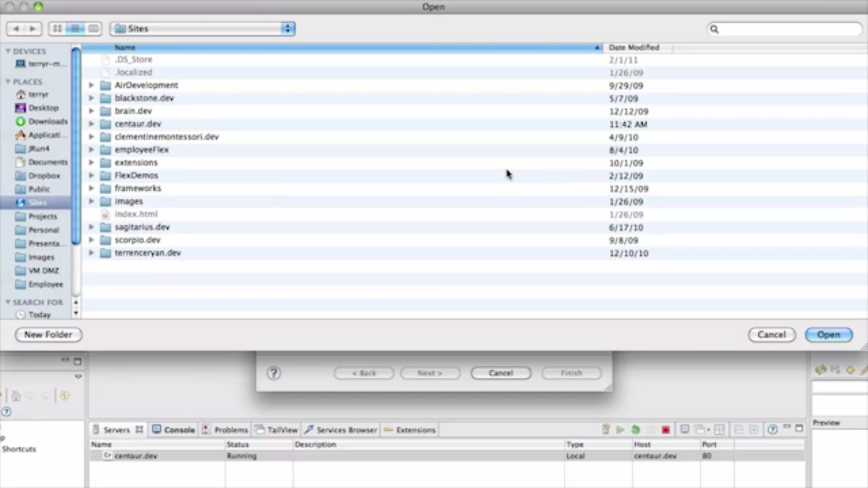Viewport: 868px width, 488px height.
Task: Click the green Restart Server icon
Action: click(x=635, y=430)
